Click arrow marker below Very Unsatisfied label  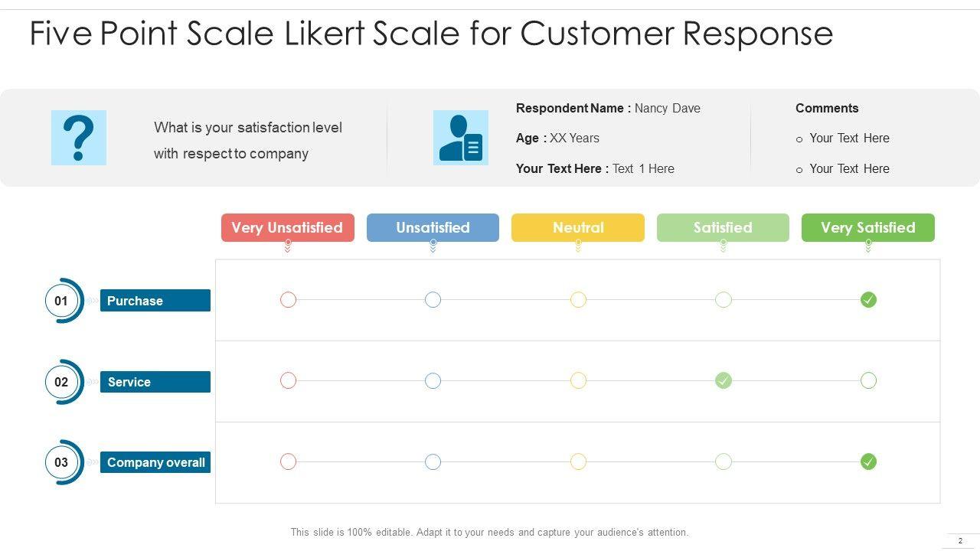point(288,246)
